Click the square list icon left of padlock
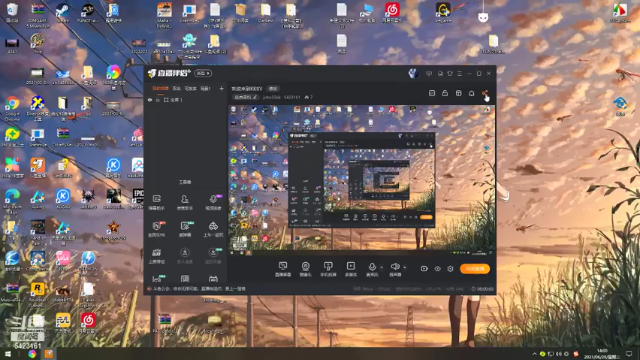The height and width of the screenshot is (360, 640). point(432,93)
